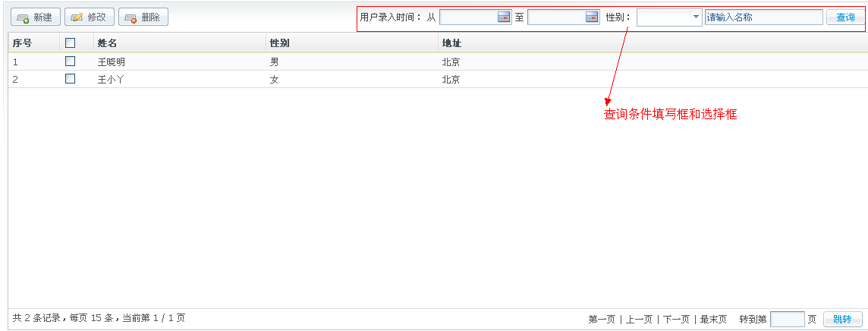Click the page number input box
The height and width of the screenshot is (331, 868).
tap(787, 320)
